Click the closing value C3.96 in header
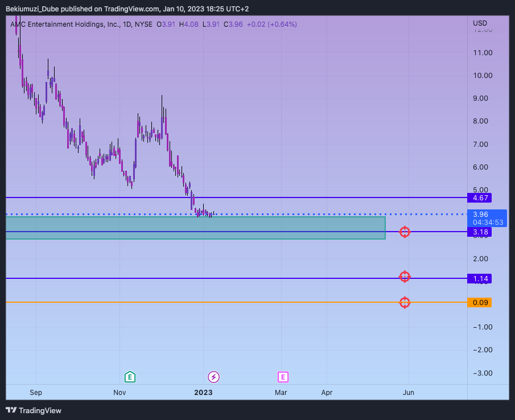Screen dimensions: 515x420 click(x=233, y=24)
